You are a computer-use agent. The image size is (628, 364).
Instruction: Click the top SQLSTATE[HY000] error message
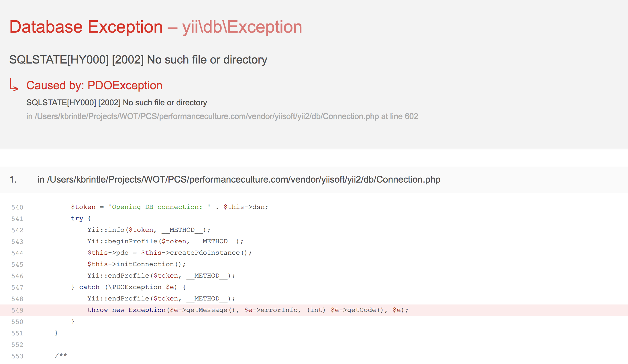pyautogui.click(x=138, y=60)
